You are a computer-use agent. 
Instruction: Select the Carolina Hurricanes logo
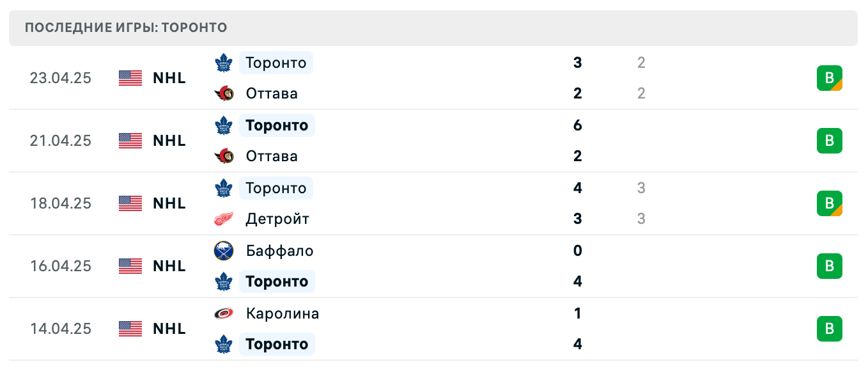pos(222,313)
